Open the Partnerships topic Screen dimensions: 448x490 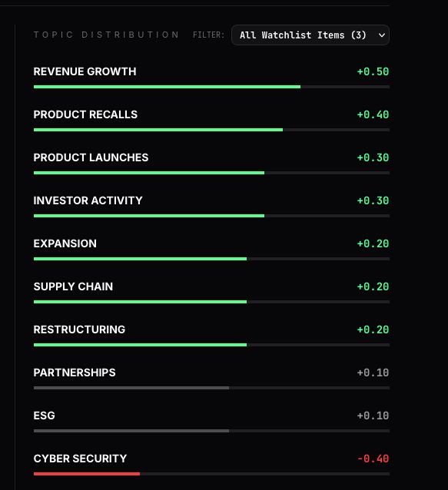point(75,372)
